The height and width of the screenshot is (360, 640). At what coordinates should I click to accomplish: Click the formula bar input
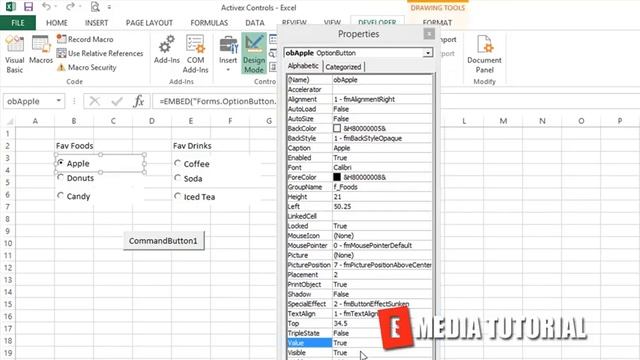click(216, 101)
